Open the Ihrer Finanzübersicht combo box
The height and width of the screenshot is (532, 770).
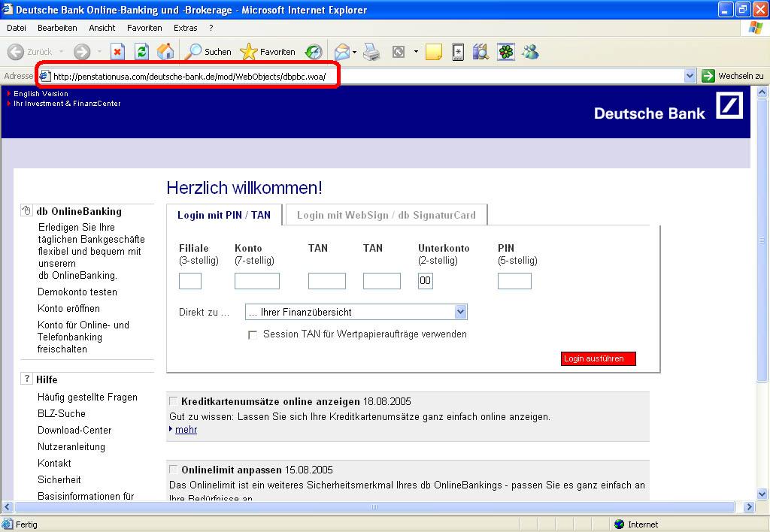[356, 312]
